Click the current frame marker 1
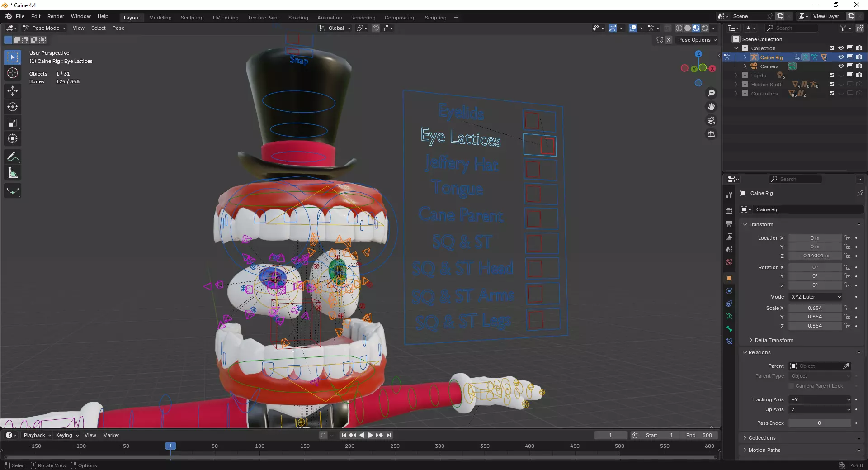 pyautogui.click(x=170, y=446)
